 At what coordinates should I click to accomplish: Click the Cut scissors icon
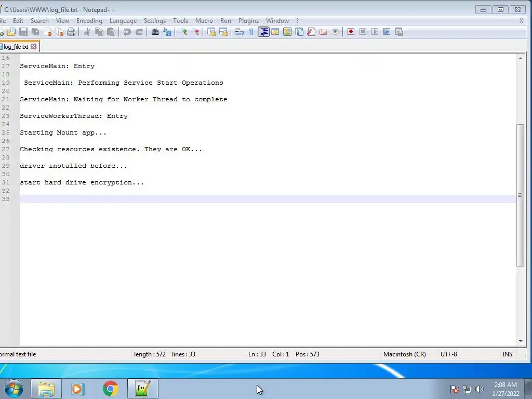87,32
